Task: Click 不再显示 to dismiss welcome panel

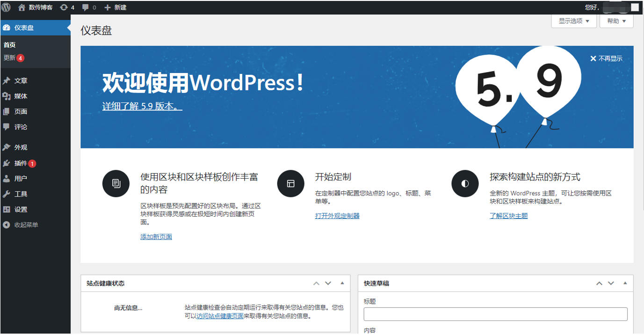Action: (x=610, y=58)
